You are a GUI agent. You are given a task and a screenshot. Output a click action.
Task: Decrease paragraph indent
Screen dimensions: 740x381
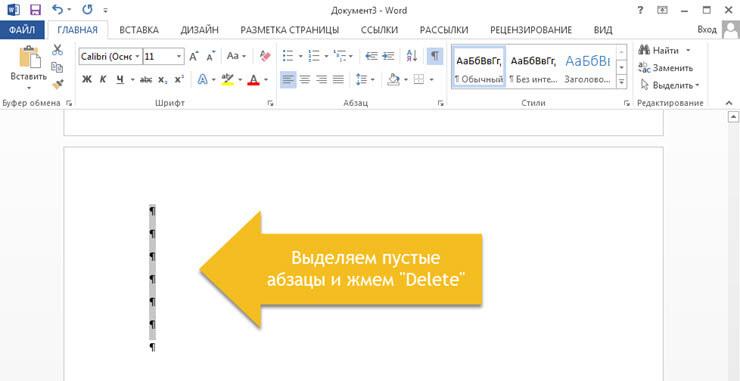[x=371, y=56]
